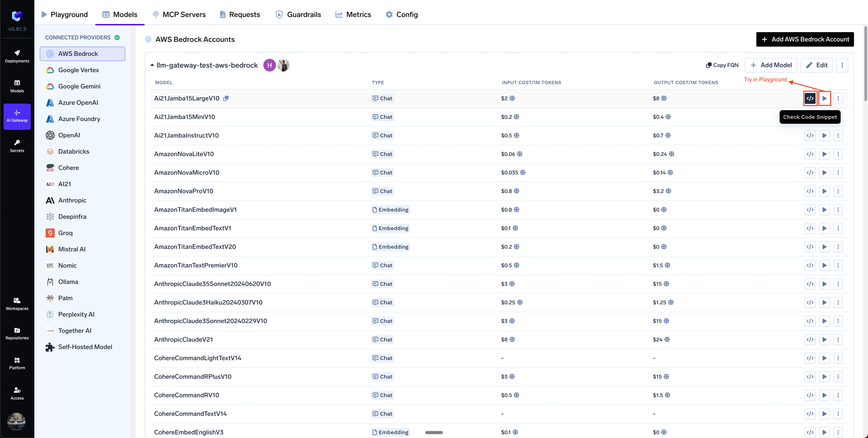Image resolution: width=868 pixels, height=438 pixels.
Task: Open the Secrets sidebar section
Action: tap(17, 146)
